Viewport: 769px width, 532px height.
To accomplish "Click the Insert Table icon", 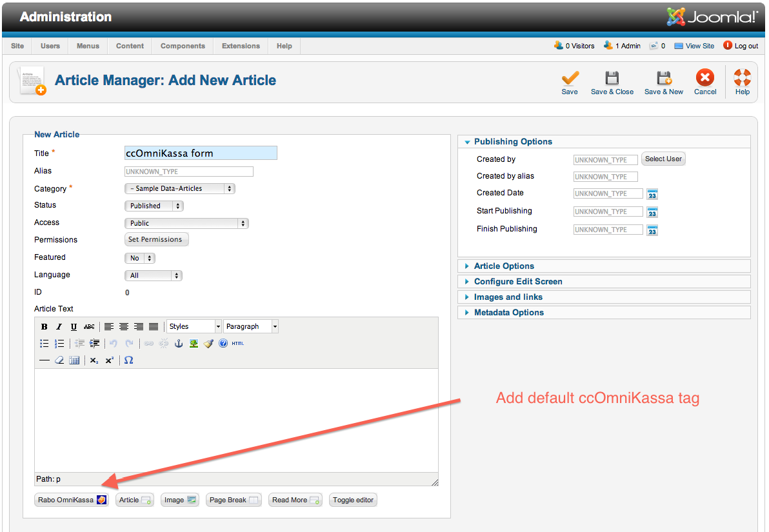I will tap(74, 360).
